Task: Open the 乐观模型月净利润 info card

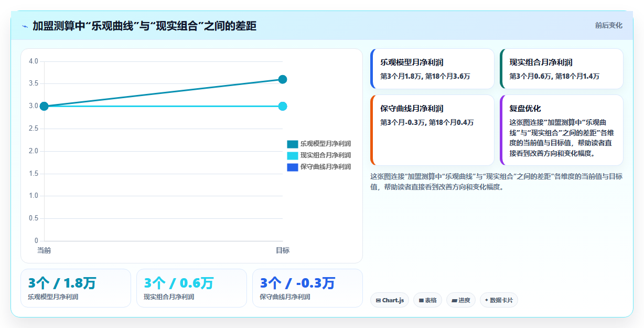Action: click(x=432, y=69)
